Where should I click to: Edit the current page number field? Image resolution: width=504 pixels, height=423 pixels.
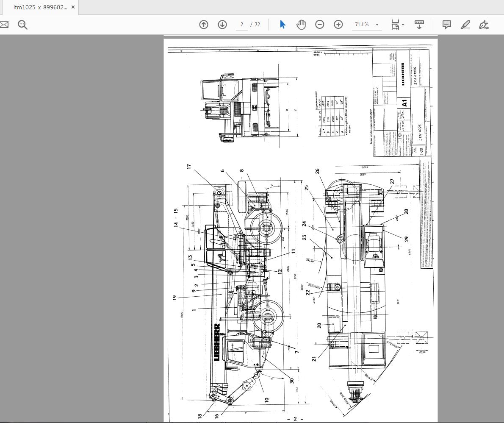click(x=242, y=25)
